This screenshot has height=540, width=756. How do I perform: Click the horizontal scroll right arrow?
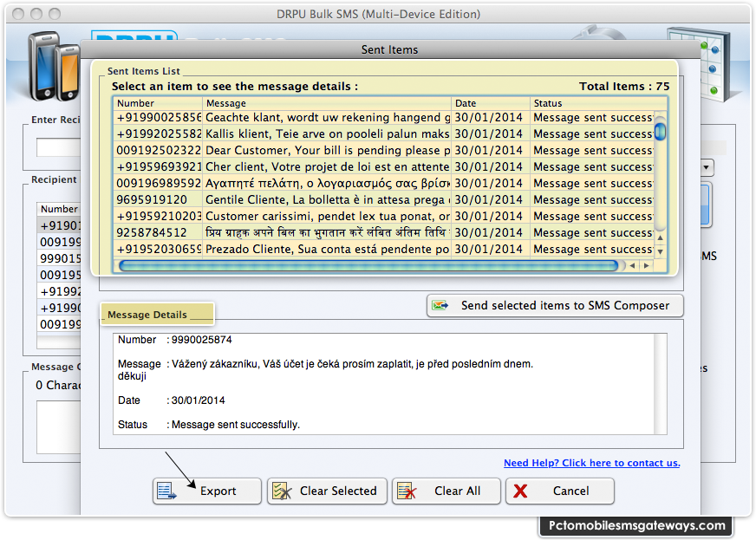[x=647, y=265]
